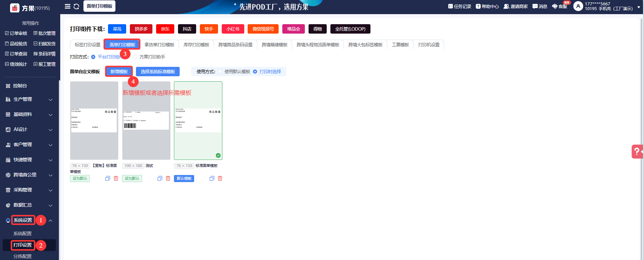Delete the 测试 template with trash icon
The image size is (644, 260).
(168, 178)
